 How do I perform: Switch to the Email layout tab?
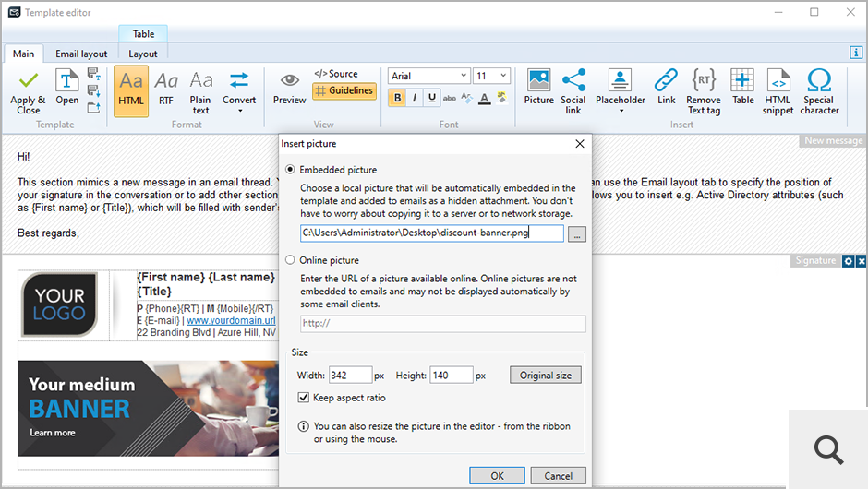point(81,54)
